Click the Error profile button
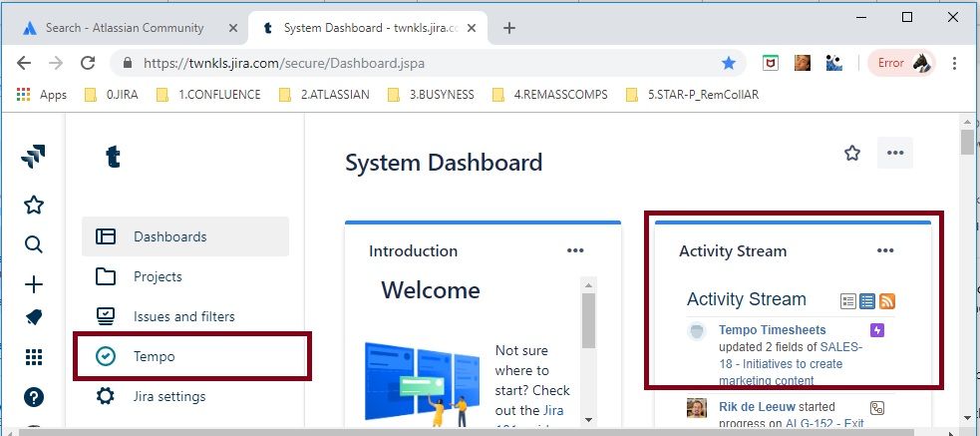 coord(902,63)
